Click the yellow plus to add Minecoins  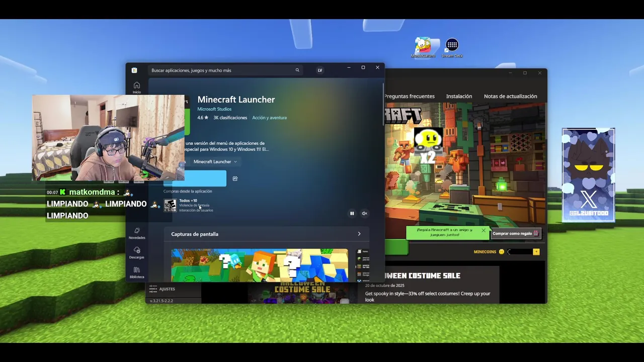(x=536, y=252)
